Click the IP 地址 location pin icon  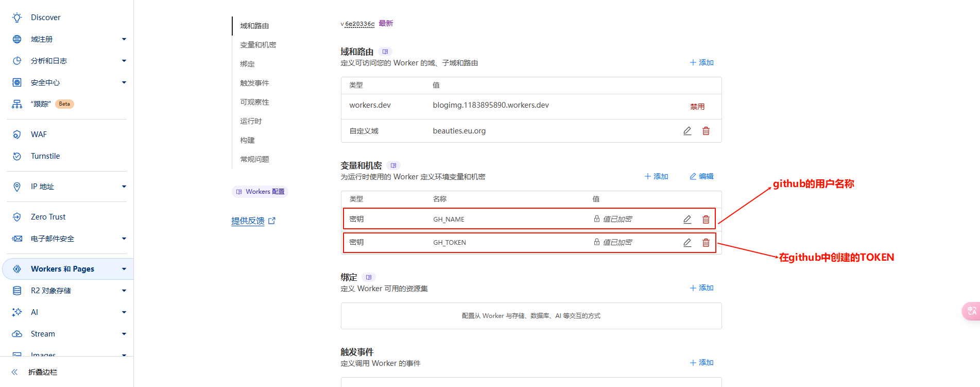click(17, 187)
